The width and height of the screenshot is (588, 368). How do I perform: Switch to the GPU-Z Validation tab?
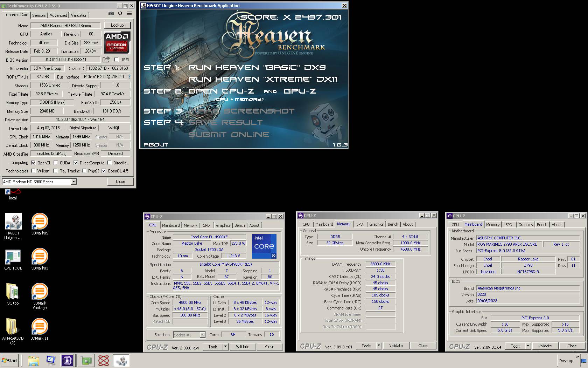pyautogui.click(x=79, y=15)
